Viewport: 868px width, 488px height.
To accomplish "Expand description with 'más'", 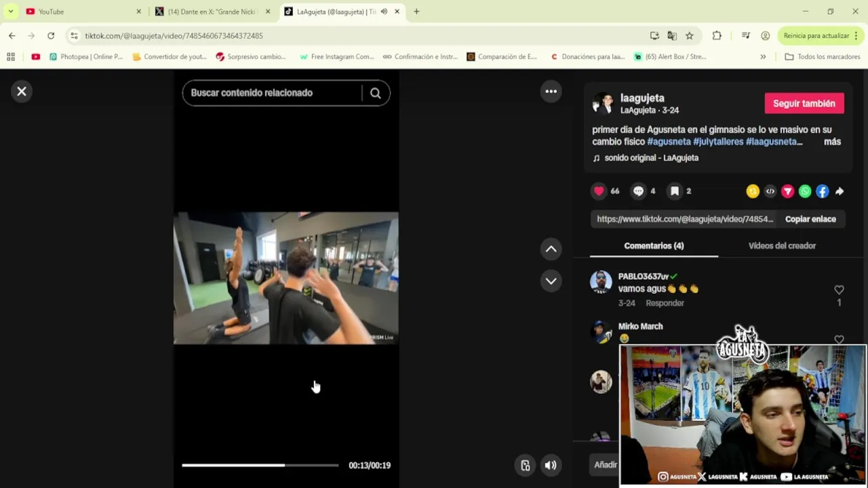I will tap(832, 142).
